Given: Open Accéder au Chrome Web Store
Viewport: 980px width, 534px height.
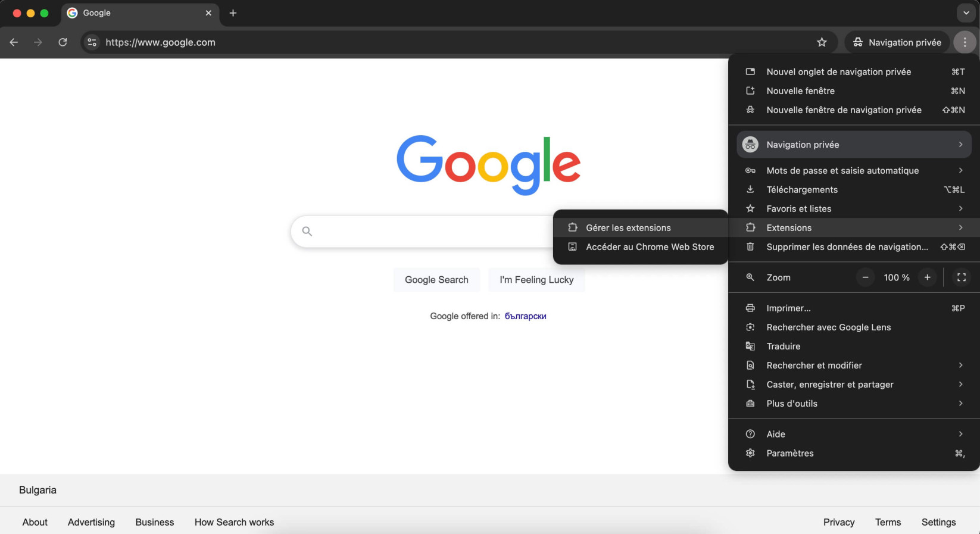Looking at the screenshot, I should pos(641,246).
